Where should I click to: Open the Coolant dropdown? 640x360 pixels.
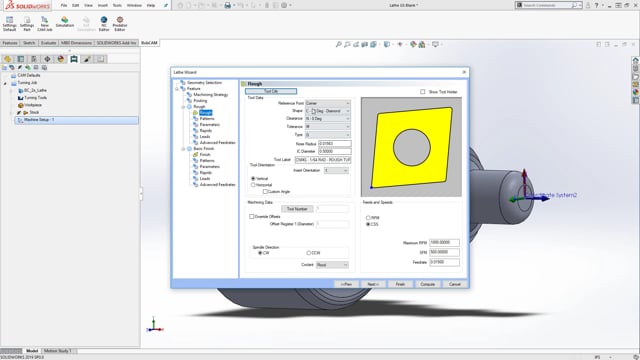coord(332,265)
